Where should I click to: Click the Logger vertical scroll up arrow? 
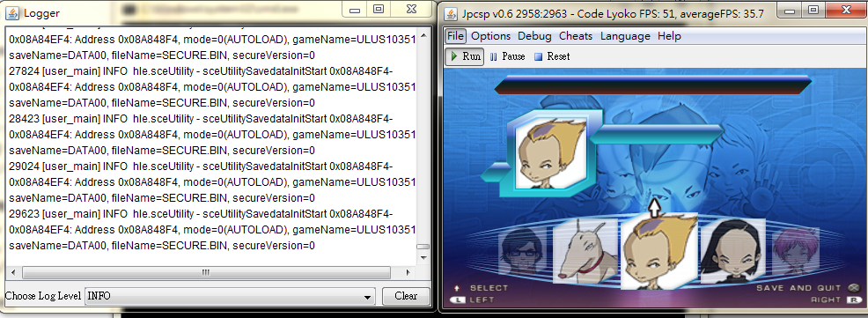(423, 35)
